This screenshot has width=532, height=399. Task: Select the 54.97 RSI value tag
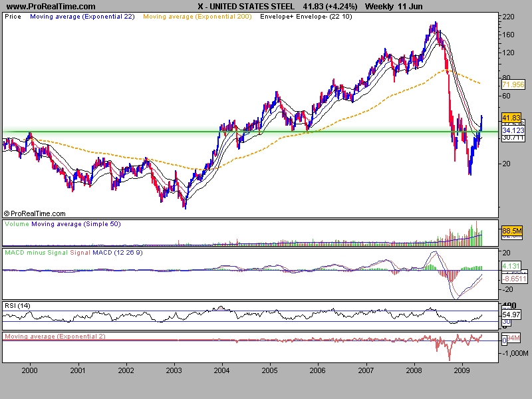[x=511, y=315]
